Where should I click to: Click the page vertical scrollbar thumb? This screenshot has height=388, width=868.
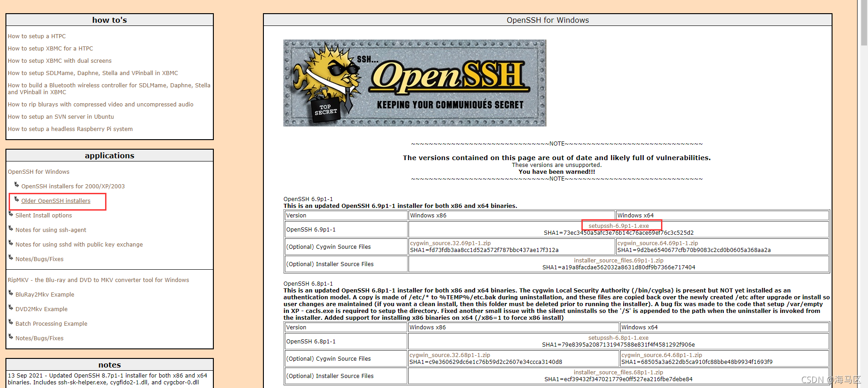click(864, 23)
